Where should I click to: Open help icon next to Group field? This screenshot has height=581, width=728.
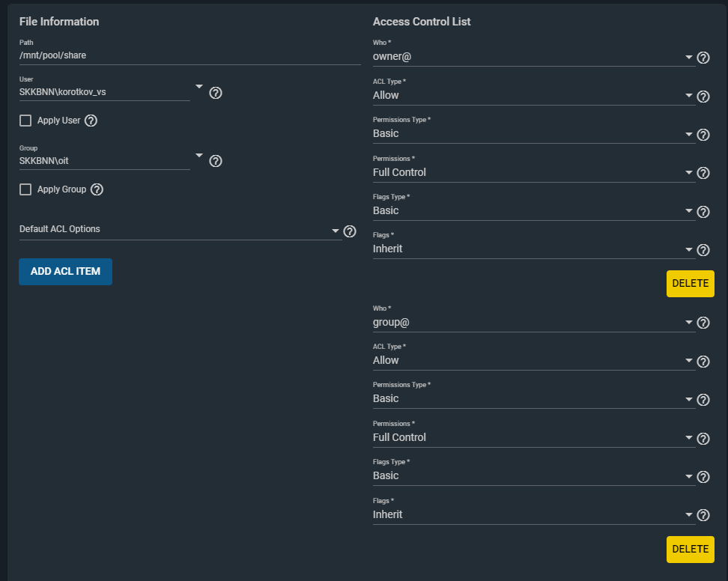click(x=216, y=161)
